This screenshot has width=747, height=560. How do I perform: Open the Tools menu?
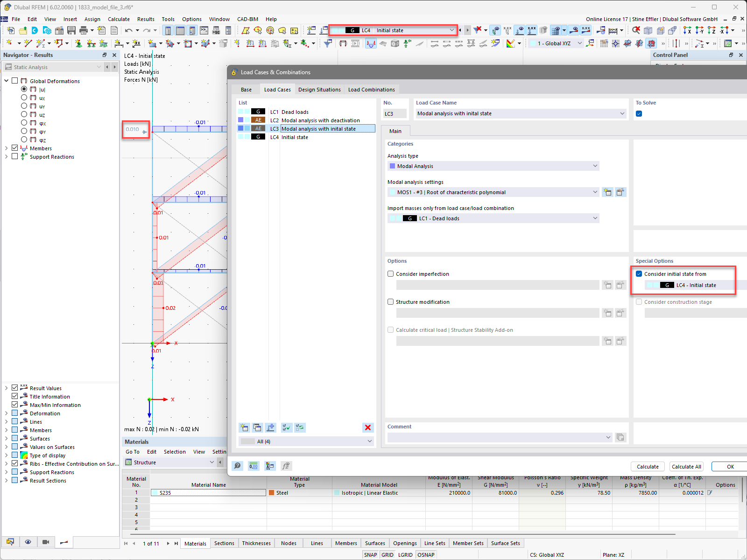click(x=168, y=19)
